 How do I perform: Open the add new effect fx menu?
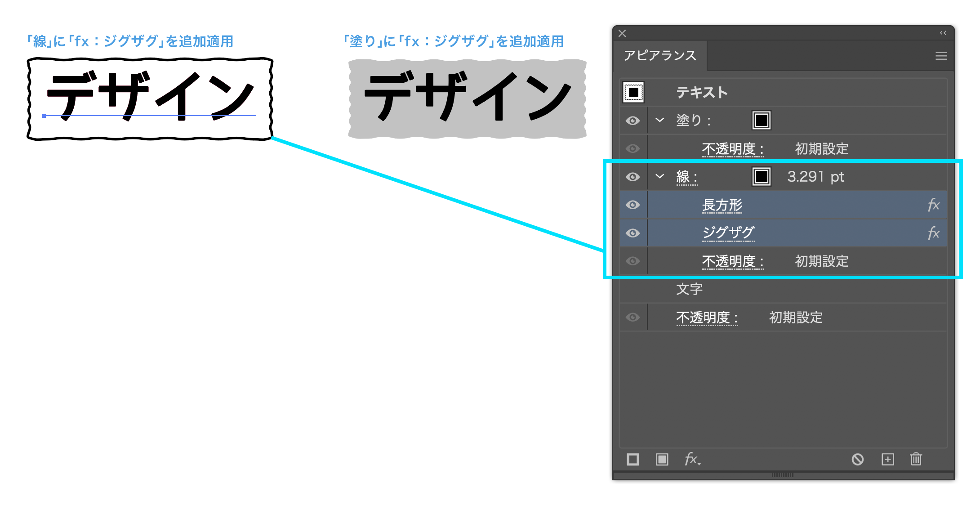point(692,459)
